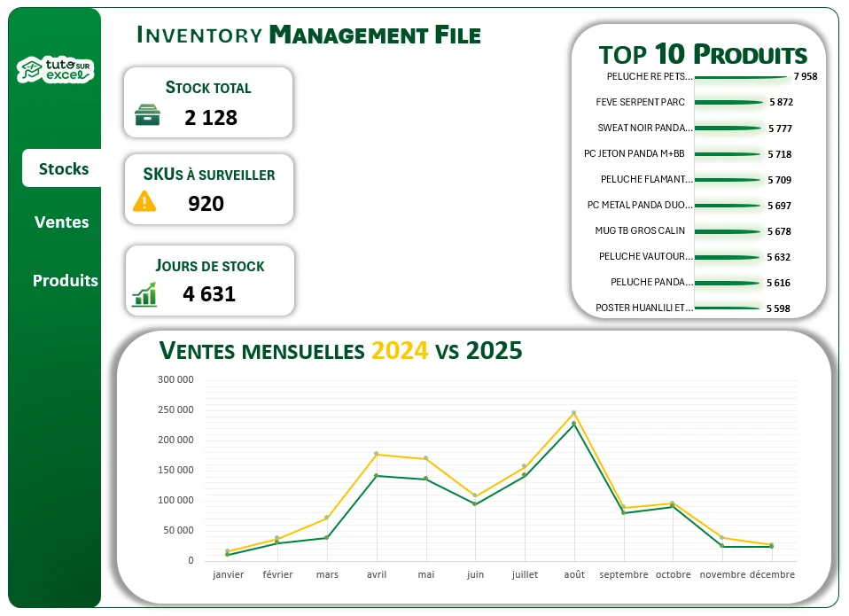Click the bar value 5 598

click(x=778, y=308)
